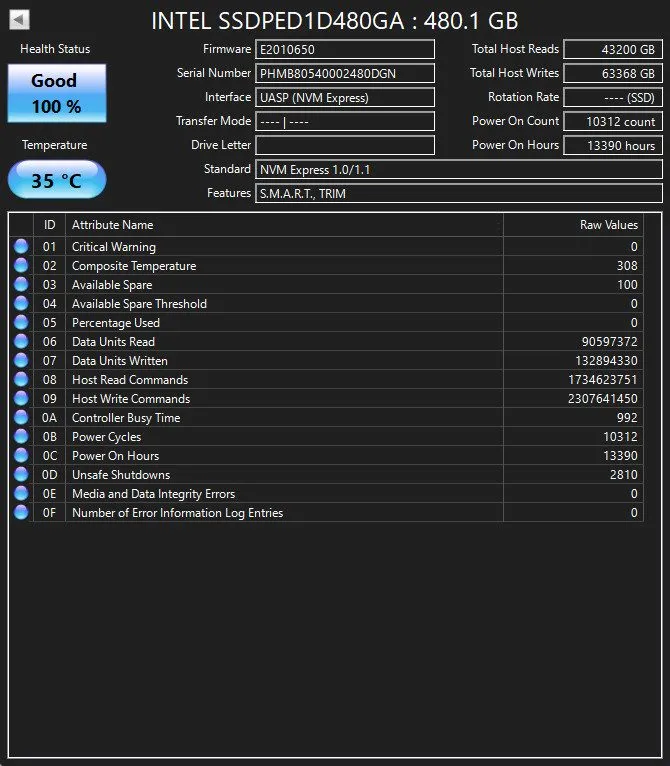The width and height of the screenshot is (670, 766).
Task: Click status orb for Data Units Written row
Action: click(21, 361)
